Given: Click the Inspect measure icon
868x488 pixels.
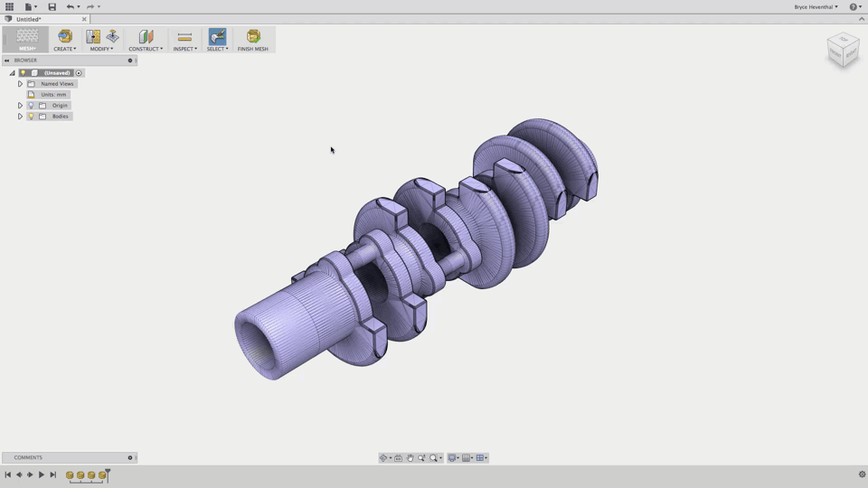Looking at the screenshot, I should pyautogui.click(x=184, y=36).
